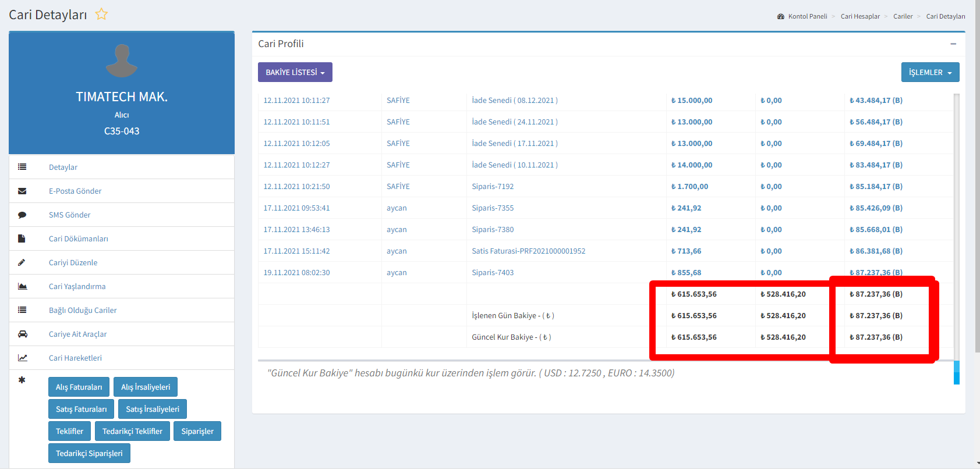Click the list icon beside Detaylar
Screen dimensions: 980x470
[x=22, y=167]
